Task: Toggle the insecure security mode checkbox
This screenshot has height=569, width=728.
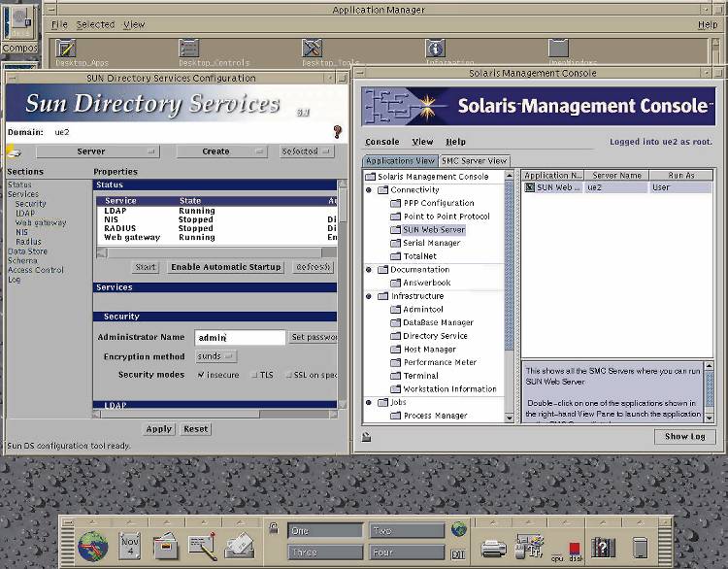Action: click(x=201, y=375)
